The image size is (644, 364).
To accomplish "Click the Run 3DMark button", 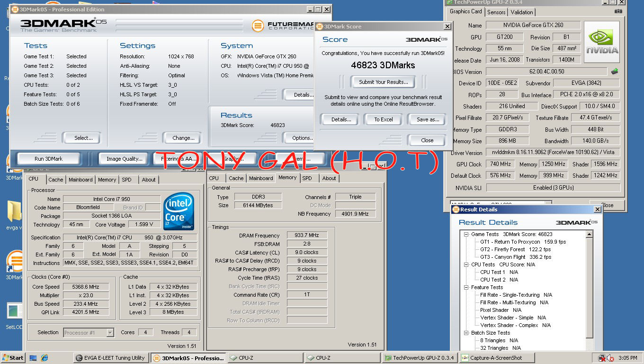I will (48, 159).
